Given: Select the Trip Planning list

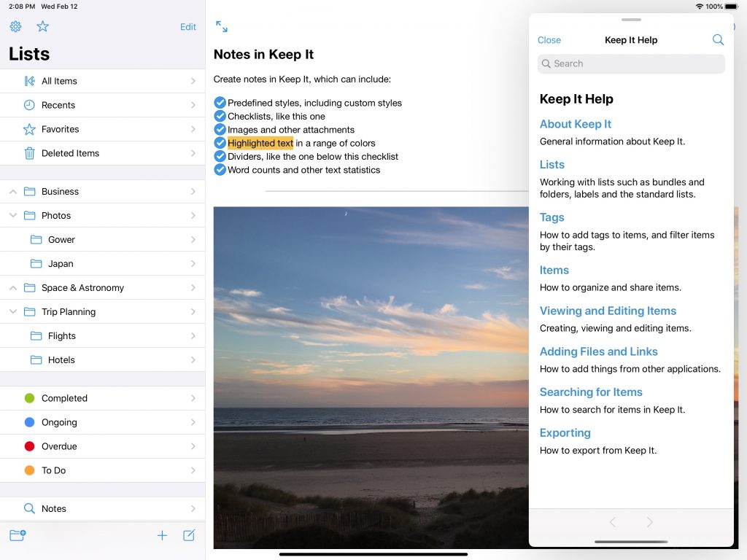Looking at the screenshot, I should coord(102,312).
